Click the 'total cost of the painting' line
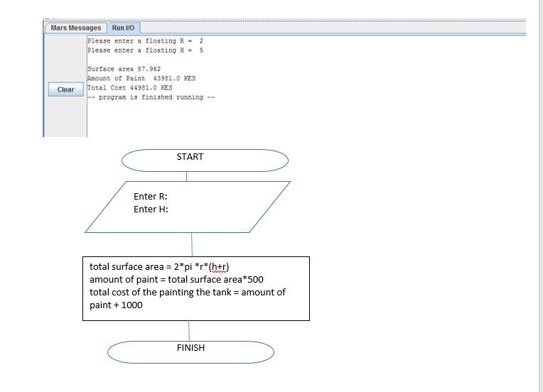This screenshot has width=543, height=392. click(x=187, y=293)
